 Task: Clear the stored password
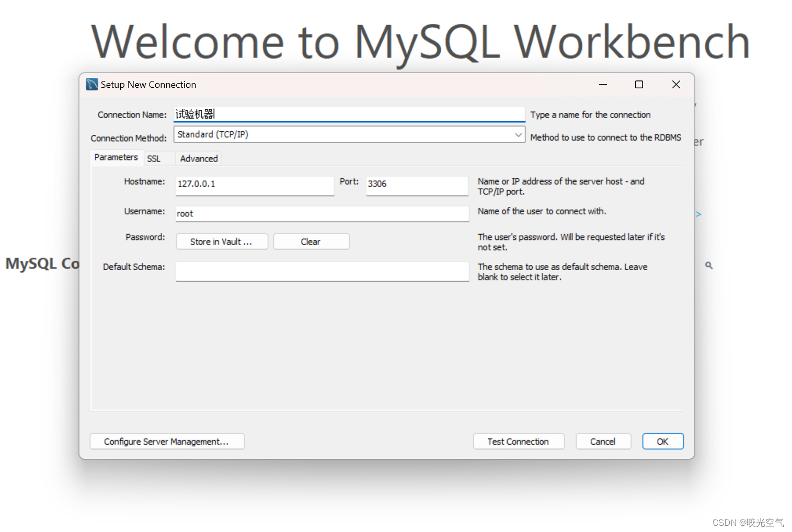pos(311,241)
